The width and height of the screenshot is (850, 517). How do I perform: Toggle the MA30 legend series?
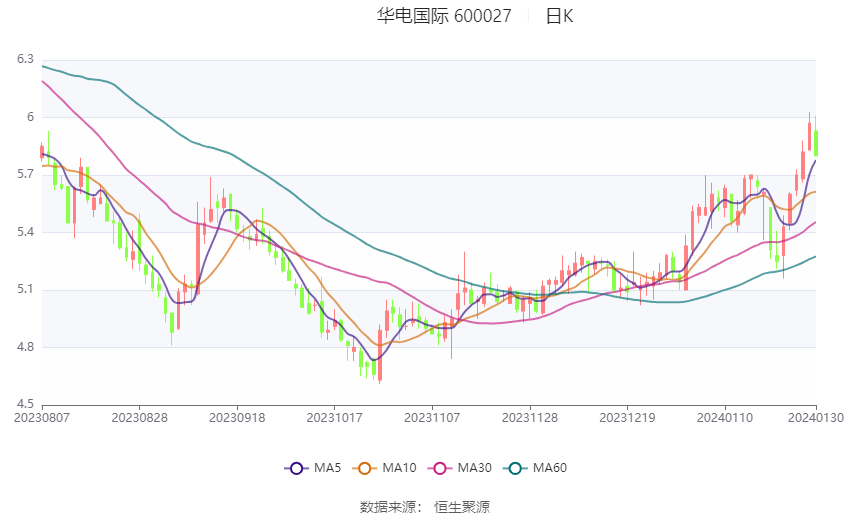(x=460, y=468)
